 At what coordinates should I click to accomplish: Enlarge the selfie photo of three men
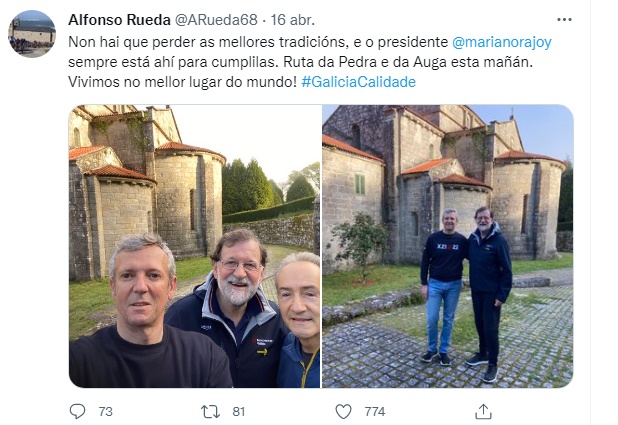click(x=194, y=246)
